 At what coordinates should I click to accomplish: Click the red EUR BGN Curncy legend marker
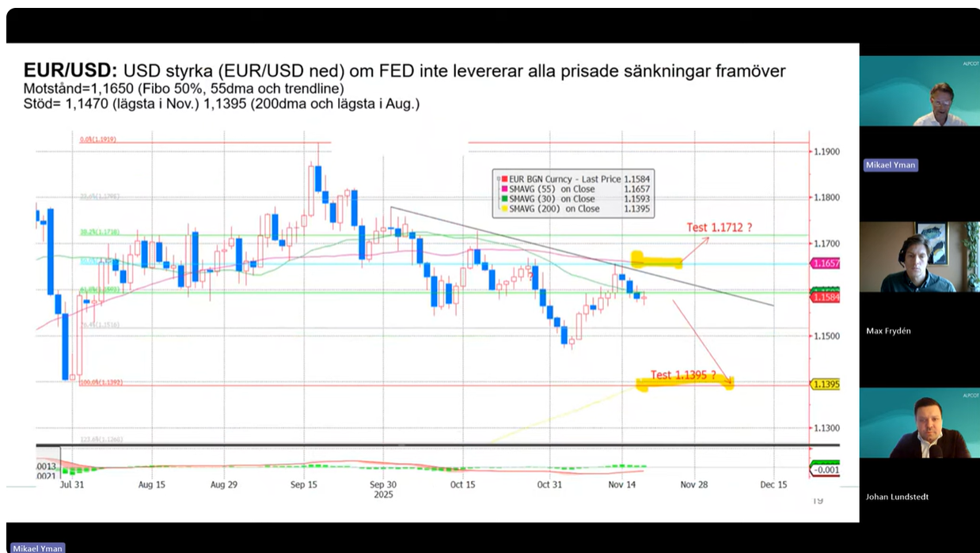click(504, 180)
